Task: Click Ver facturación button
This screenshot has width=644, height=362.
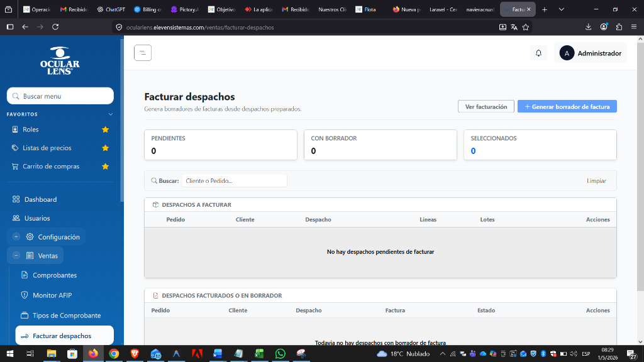Action: [486, 106]
